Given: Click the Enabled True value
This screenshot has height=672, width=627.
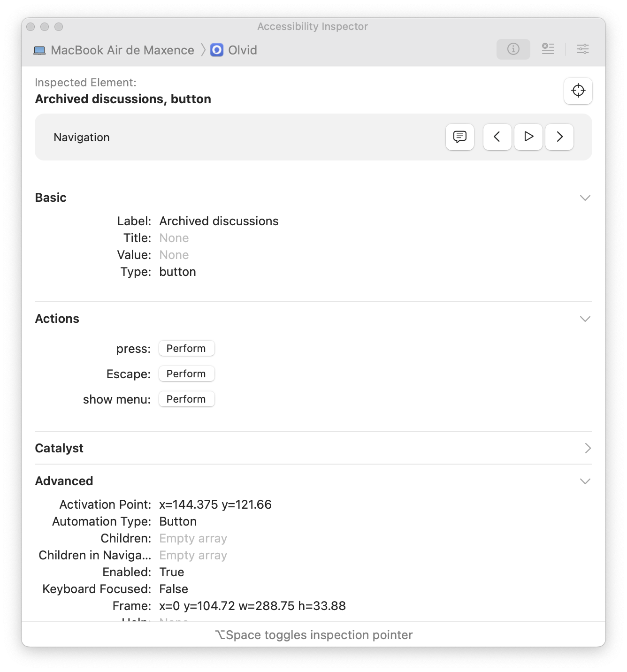Looking at the screenshot, I should 172,572.
